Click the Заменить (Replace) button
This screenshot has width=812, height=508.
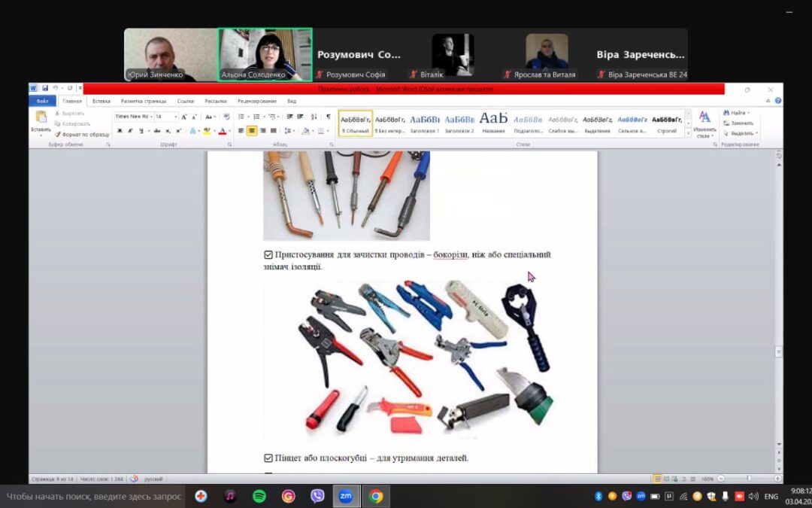[740, 123]
